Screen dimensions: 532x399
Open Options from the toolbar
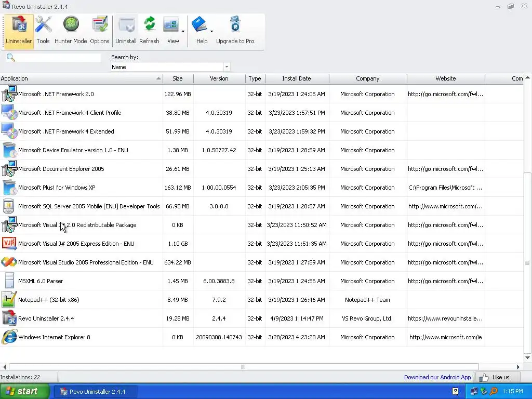tap(99, 31)
